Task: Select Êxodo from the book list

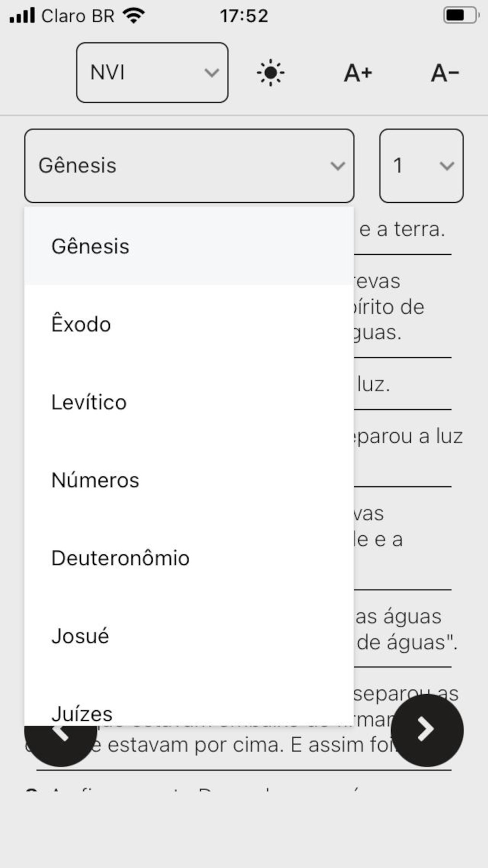Action: (81, 325)
